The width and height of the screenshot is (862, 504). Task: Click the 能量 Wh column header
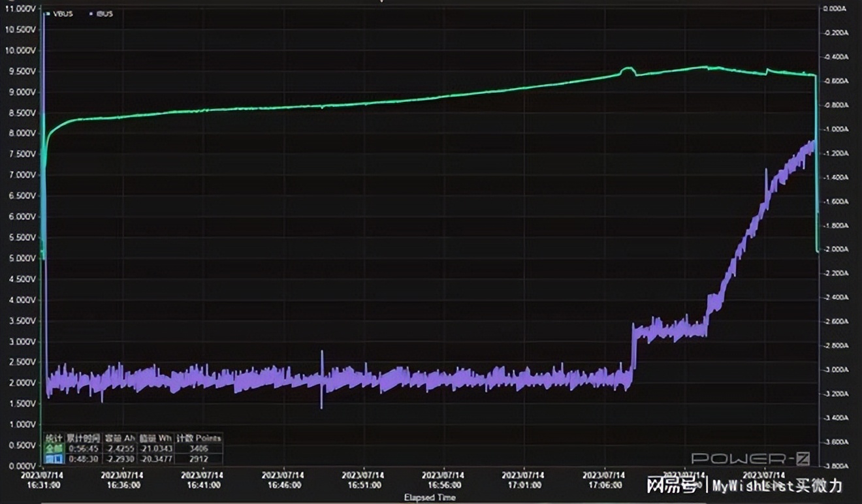(155, 438)
